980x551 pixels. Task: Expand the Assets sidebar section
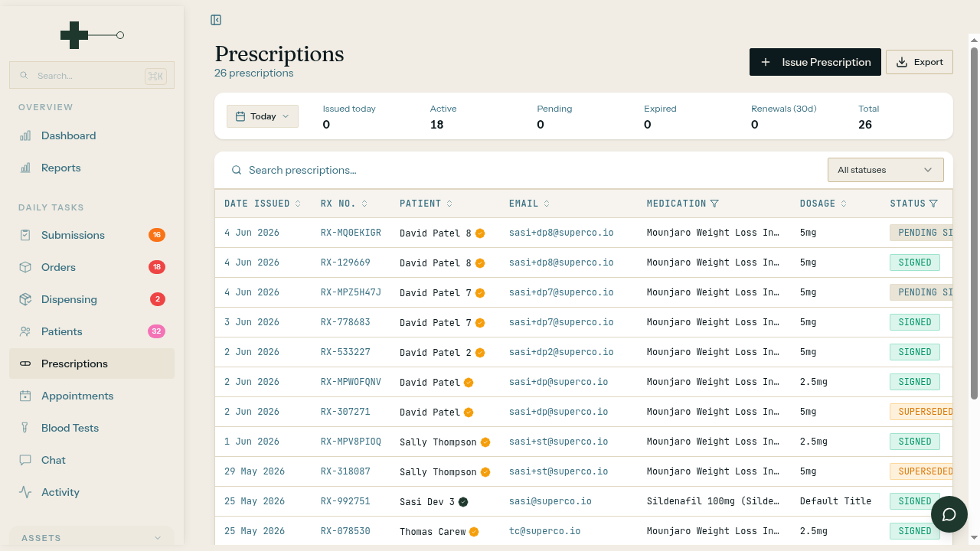click(92, 538)
